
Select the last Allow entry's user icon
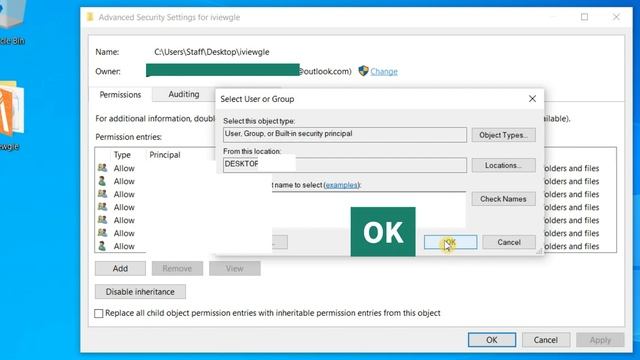102,246
